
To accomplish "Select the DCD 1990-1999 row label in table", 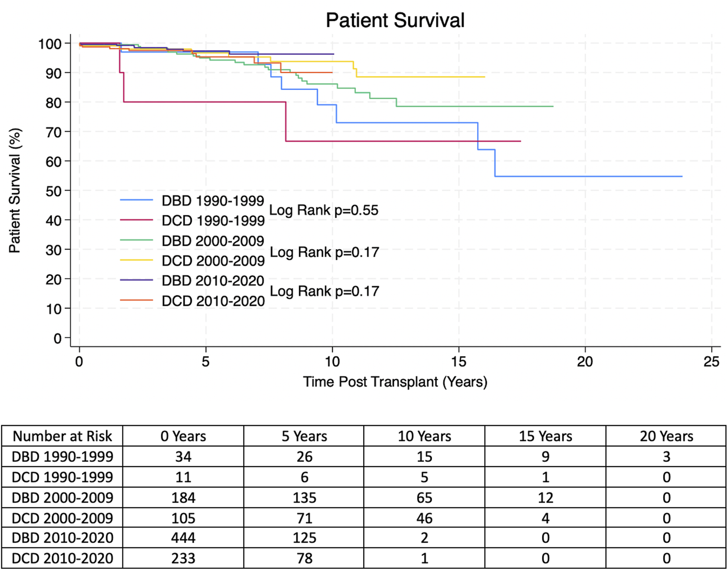I will point(62,477).
